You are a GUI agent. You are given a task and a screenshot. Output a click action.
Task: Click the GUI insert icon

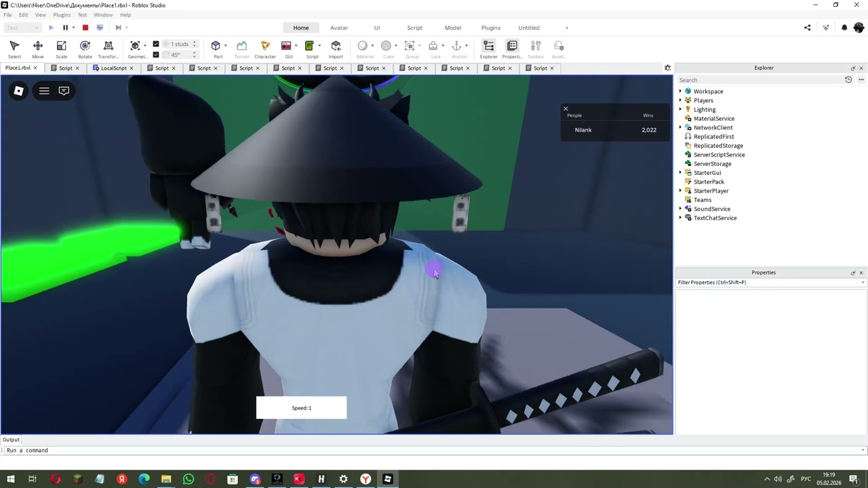pyautogui.click(x=286, y=46)
